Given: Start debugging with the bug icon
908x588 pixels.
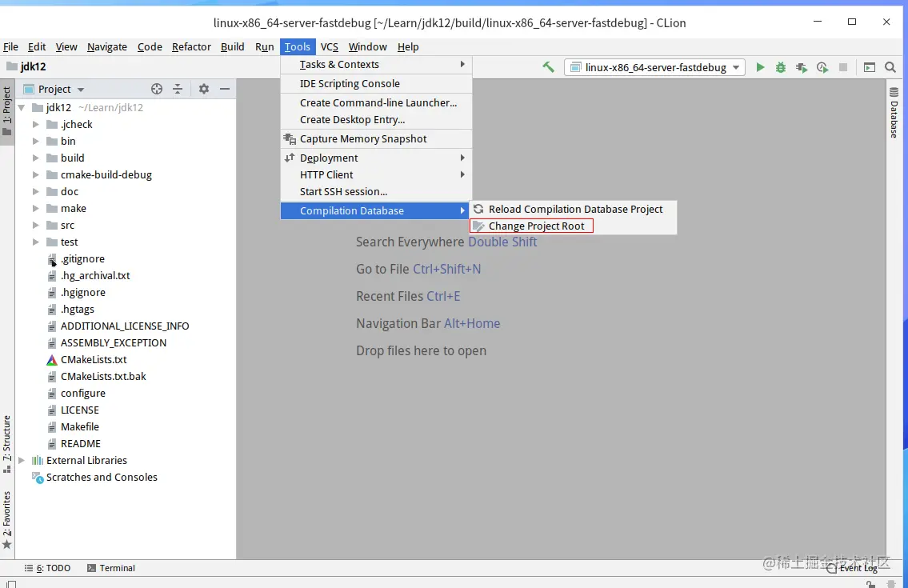Looking at the screenshot, I should coord(781,67).
